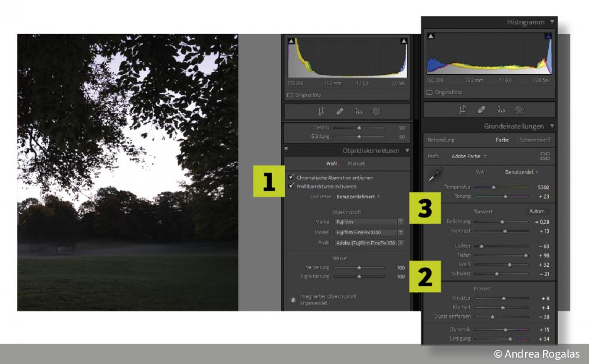Toggle shadow clipping indicator in Histogramm panel
Viewport: 589px width, 364px height.
point(431,37)
